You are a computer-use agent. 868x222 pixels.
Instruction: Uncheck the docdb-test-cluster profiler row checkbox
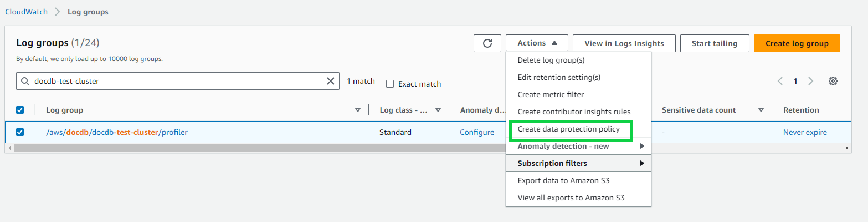click(20, 132)
